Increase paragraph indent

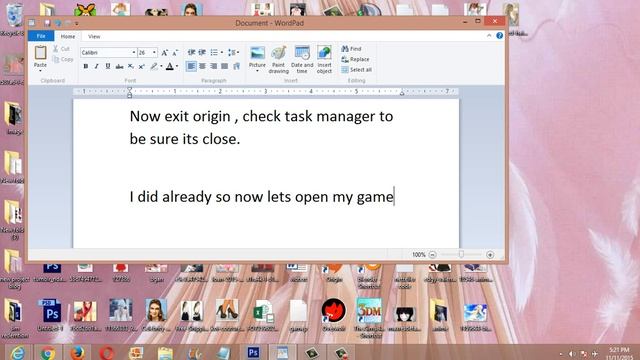point(202,52)
